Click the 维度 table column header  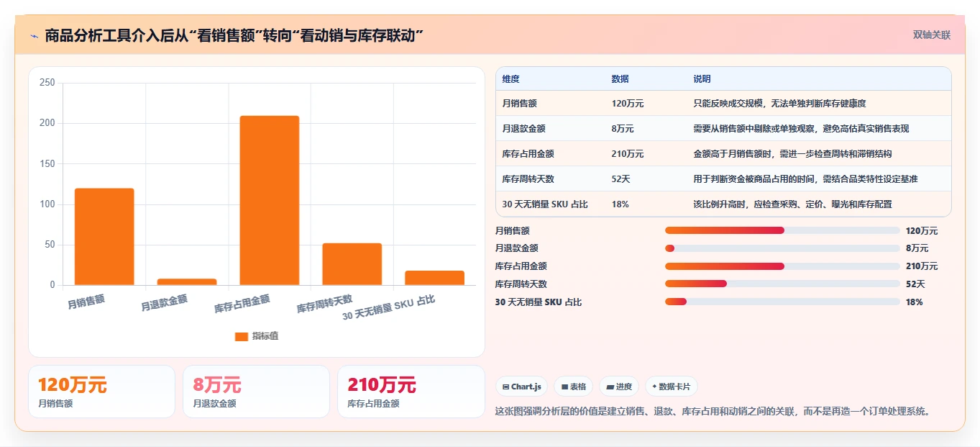510,79
